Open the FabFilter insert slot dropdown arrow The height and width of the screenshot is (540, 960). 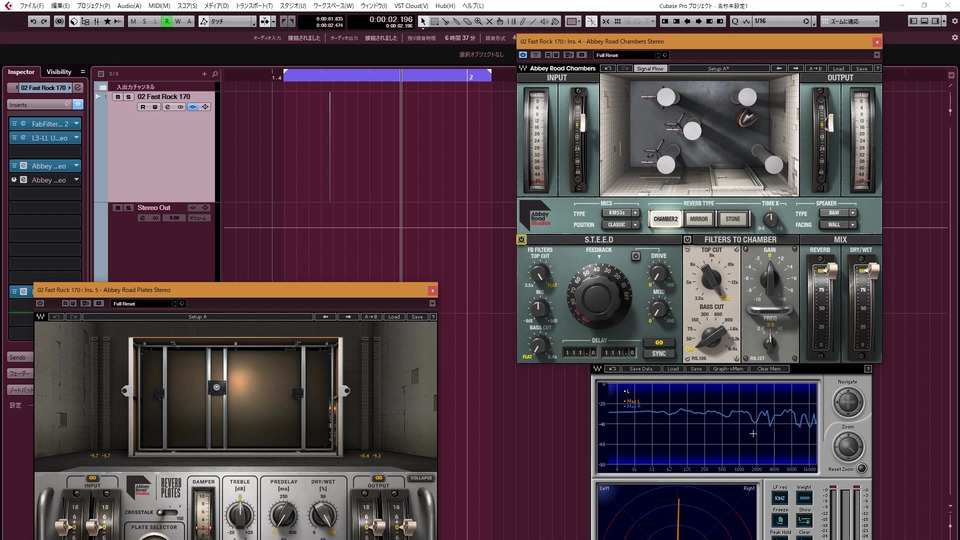tap(77, 124)
